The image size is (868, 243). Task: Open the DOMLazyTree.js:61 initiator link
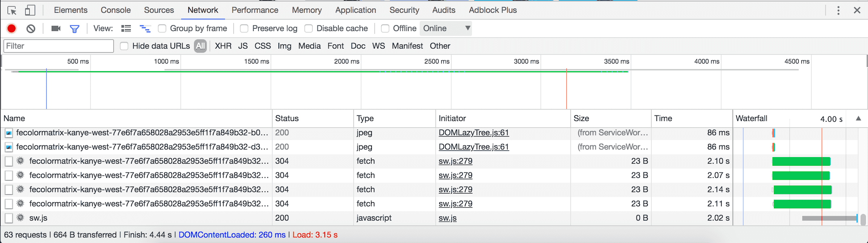click(x=473, y=133)
